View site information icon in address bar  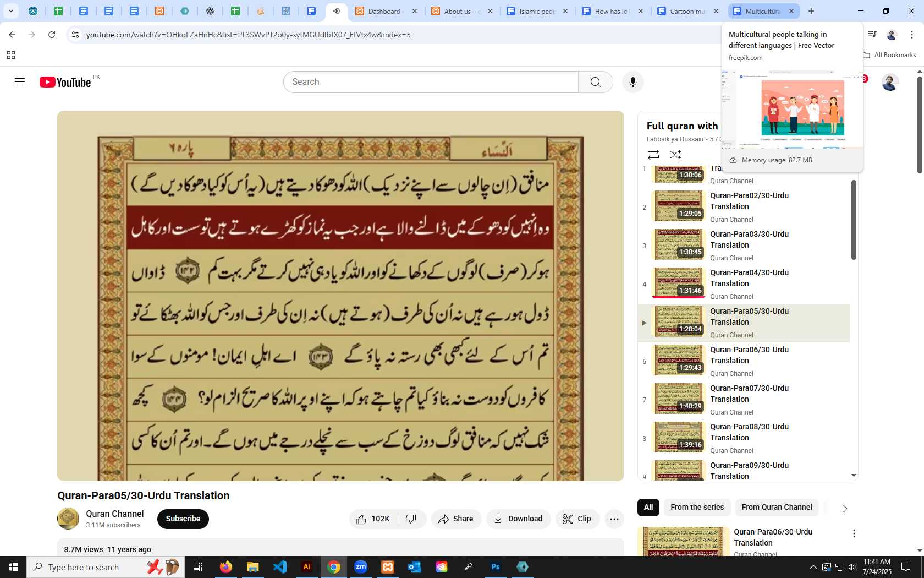pos(75,35)
